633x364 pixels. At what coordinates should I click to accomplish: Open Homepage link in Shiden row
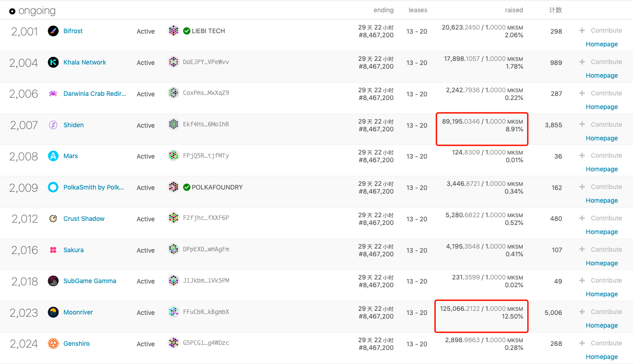pos(602,138)
